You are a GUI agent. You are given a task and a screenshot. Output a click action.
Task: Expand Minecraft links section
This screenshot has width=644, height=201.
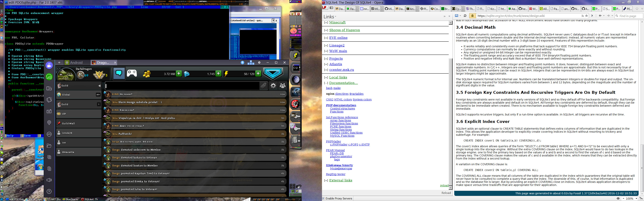click(326, 22)
